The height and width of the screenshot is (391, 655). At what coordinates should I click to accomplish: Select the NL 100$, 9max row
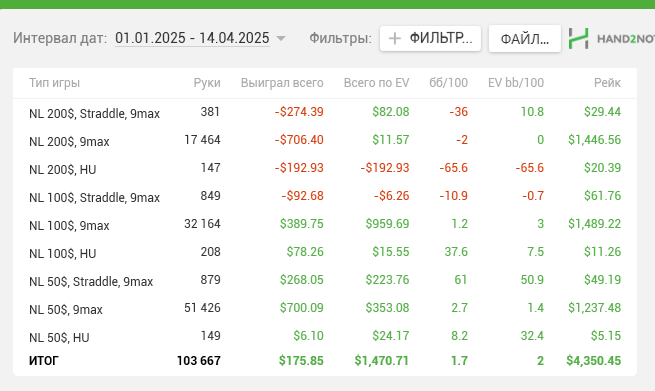[x=325, y=224]
